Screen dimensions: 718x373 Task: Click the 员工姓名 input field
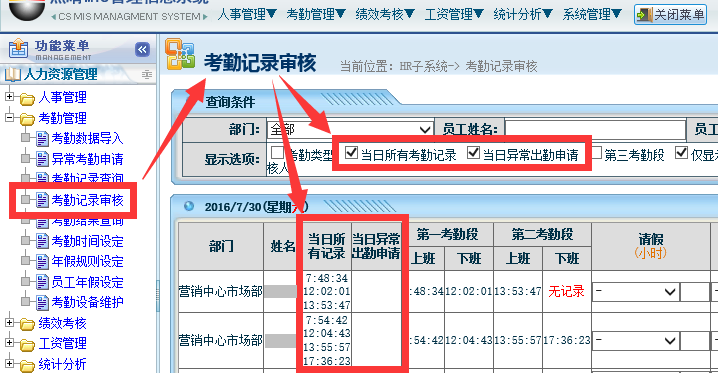click(595, 130)
